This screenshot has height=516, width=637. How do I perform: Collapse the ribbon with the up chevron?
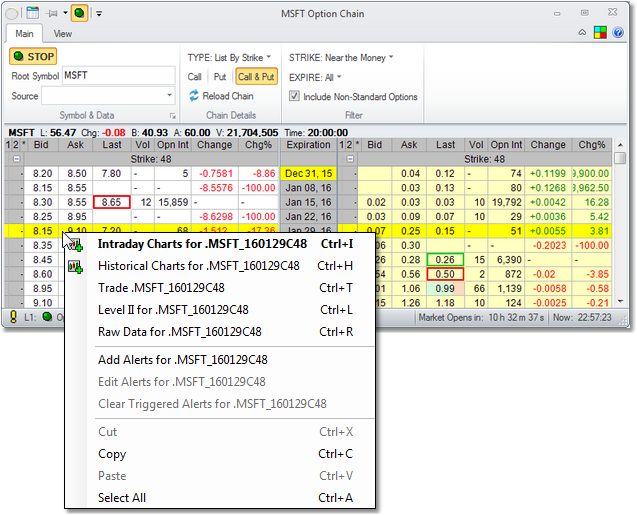click(x=582, y=33)
